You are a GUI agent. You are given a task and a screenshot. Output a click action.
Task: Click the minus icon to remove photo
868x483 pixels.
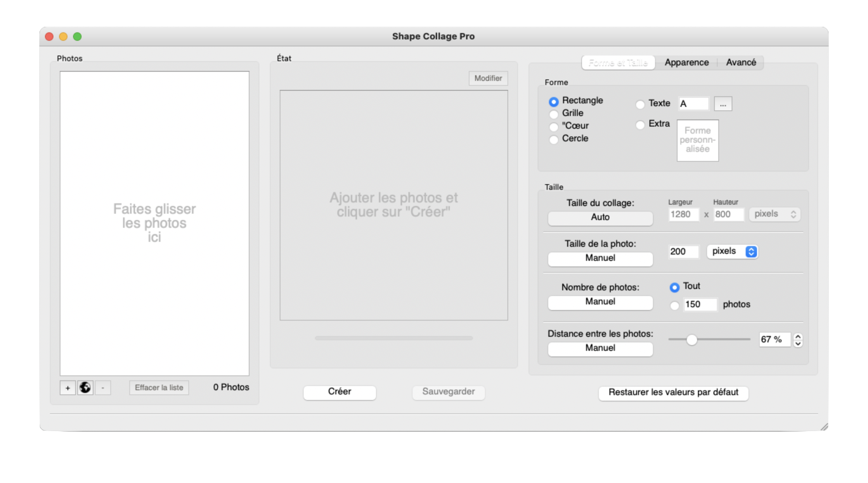pyautogui.click(x=103, y=388)
